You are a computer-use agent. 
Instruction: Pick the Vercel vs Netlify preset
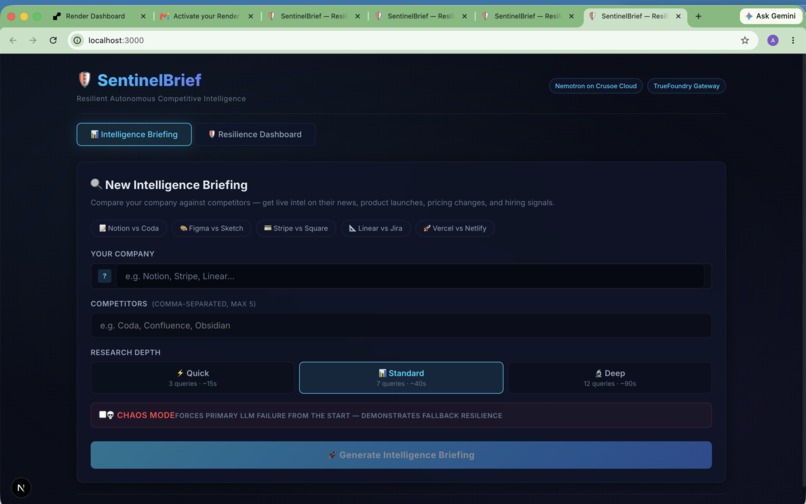(455, 228)
